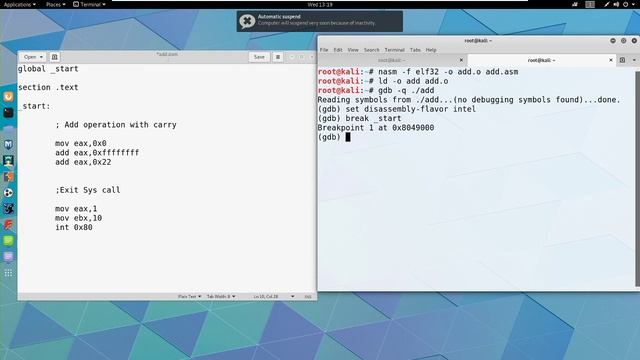640x360 pixels.
Task: Click 'int 0x80' line in editor
Action: pos(74,227)
